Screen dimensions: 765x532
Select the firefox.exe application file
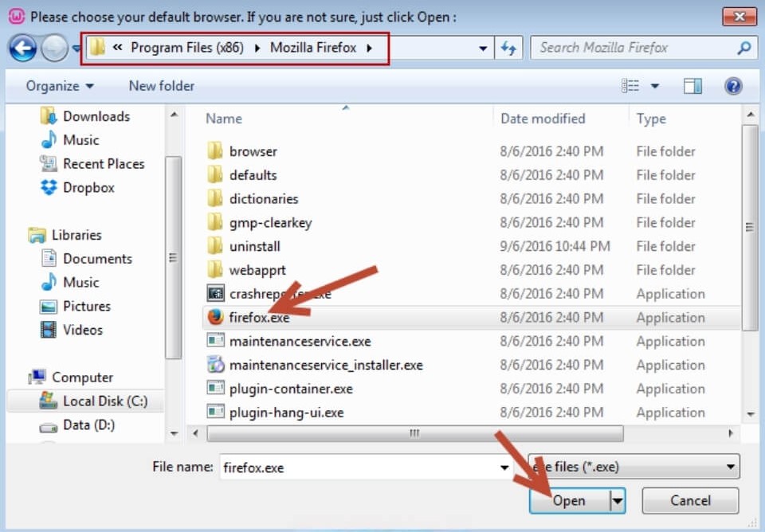(259, 318)
